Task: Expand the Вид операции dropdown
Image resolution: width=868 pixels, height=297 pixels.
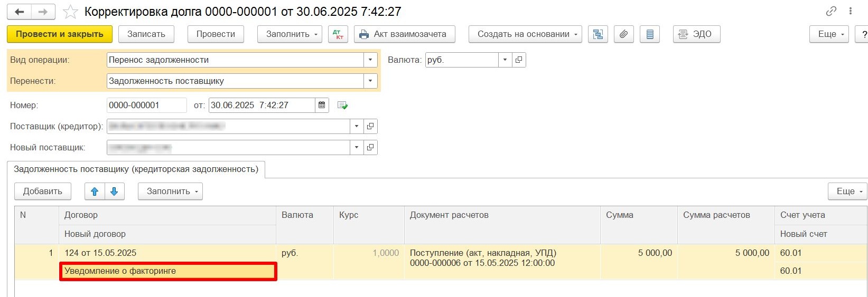Action: point(370,60)
